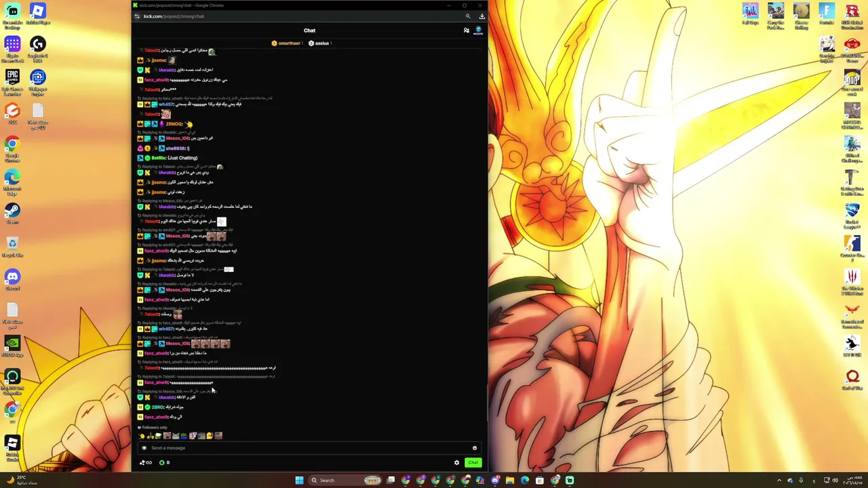868x488 pixels.
Task: Open Microsoft Edge desktop shortcut
Action: 12,182
